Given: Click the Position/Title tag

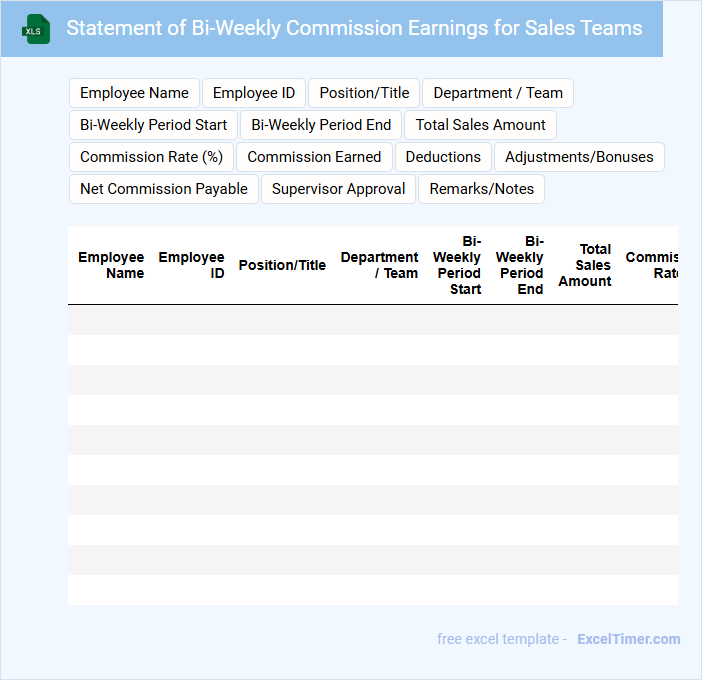Looking at the screenshot, I should 364,93.
